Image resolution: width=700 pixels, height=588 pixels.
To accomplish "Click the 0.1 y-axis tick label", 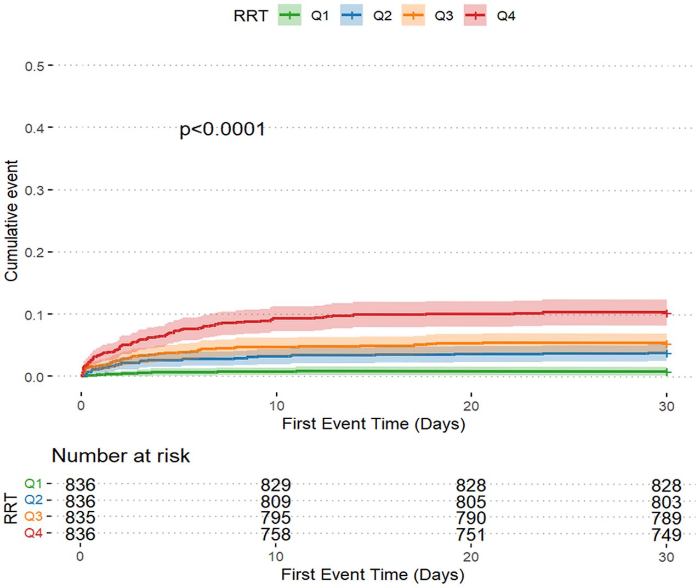I will (x=34, y=315).
